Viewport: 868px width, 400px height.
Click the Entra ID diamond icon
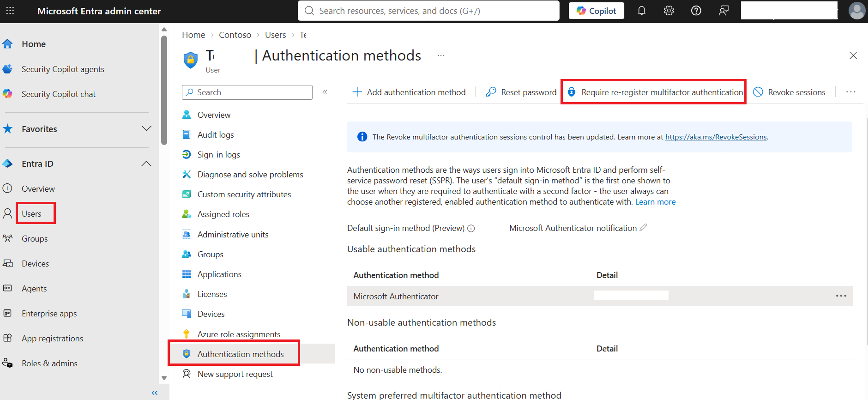tap(7, 164)
